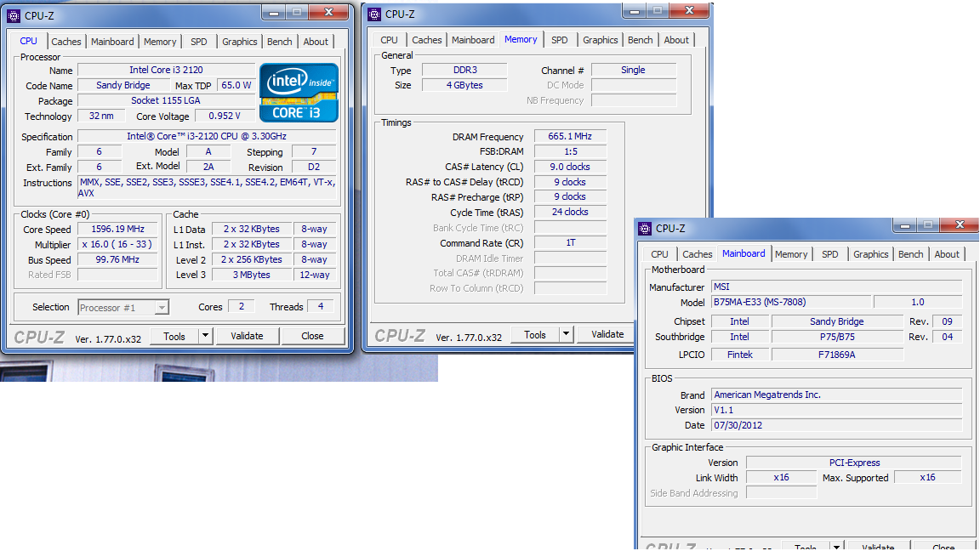Click CPU-Z app icon in Mainboard window title bar

644,228
